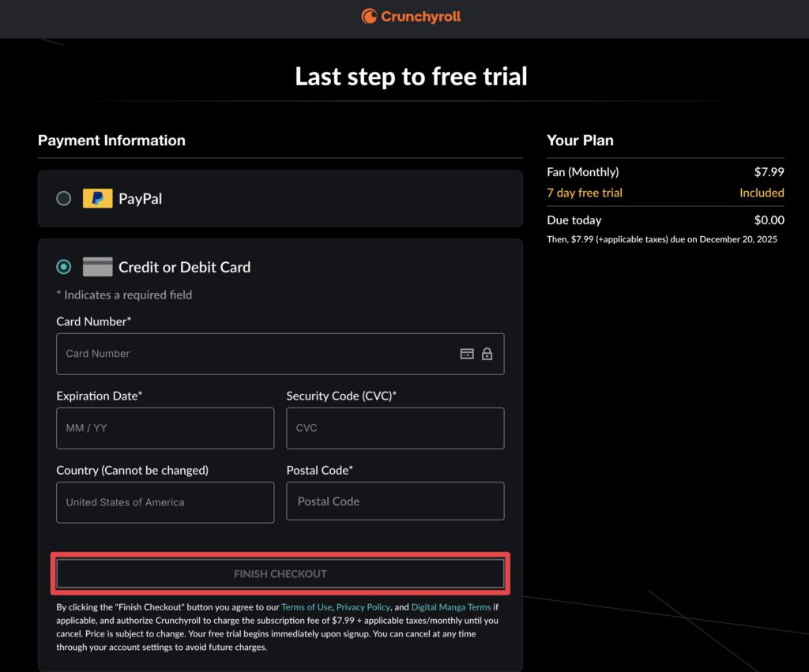
Task: Click the Crunchyroll logo in header
Action: click(x=411, y=17)
